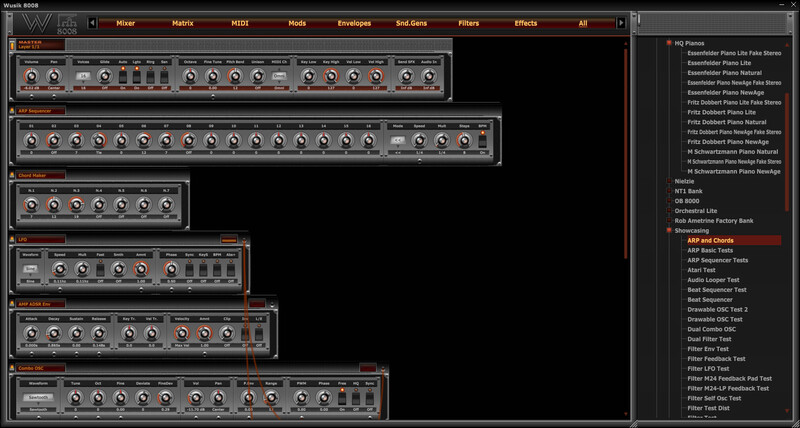Click the LFO module header icon
The image size is (800, 428).
13,240
